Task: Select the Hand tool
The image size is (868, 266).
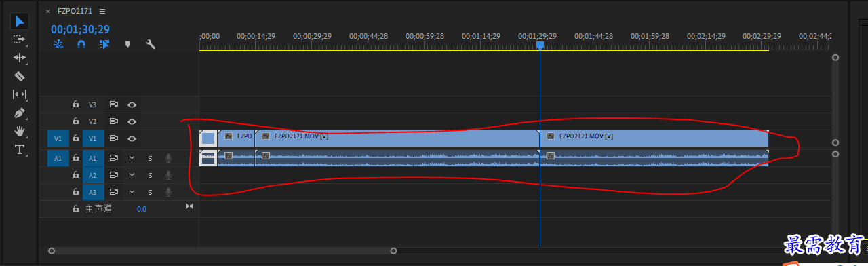Action: tap(20, 131)
